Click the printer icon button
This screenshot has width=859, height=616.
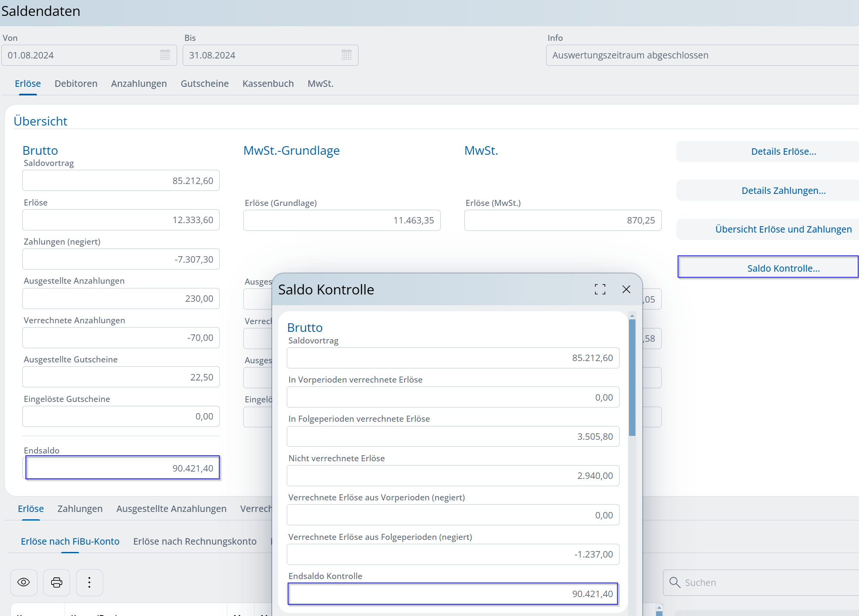[56, 582]
